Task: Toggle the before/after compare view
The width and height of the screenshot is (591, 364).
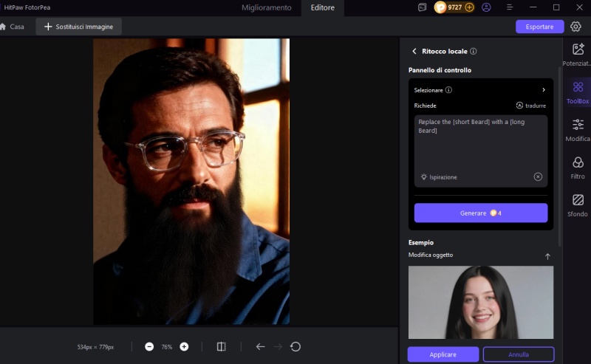Action: [221, 346]
